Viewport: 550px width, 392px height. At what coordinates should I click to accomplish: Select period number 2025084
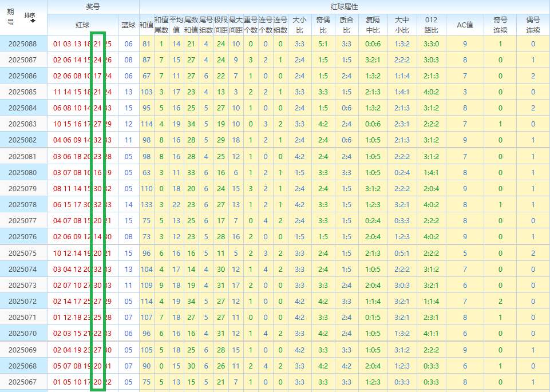tap(22, 108)
